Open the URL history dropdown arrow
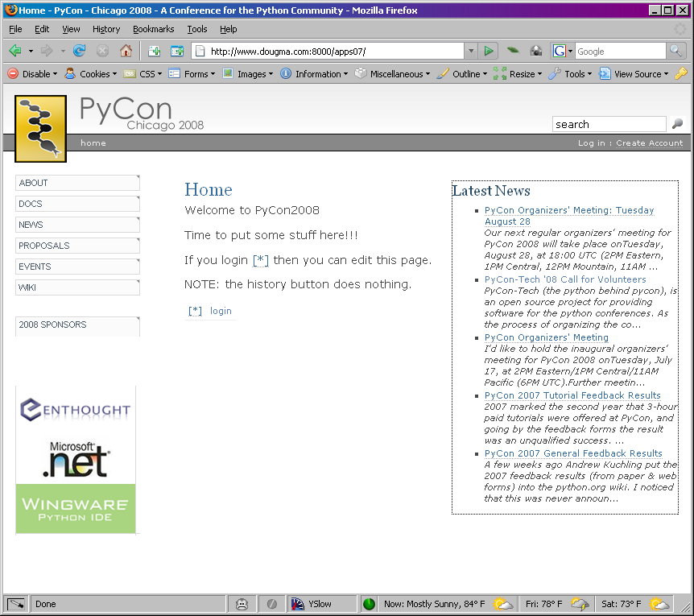Image resolution: width=694 pixels, height=616 pixels. point(471,51)
